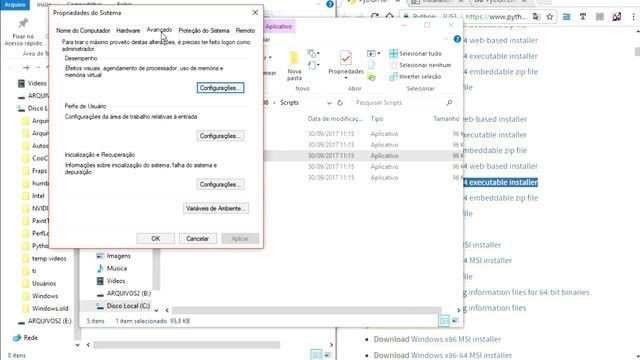Image resolution: width=640 pixels, height=360 pixels.
Task: Switch to the Hardware tab
Action: [128, 31]
